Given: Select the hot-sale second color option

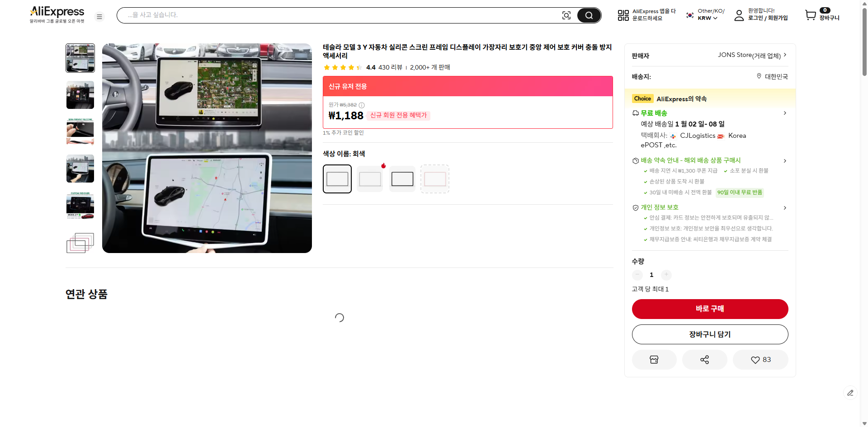Looking at the screenshot, I should (369, 178).
